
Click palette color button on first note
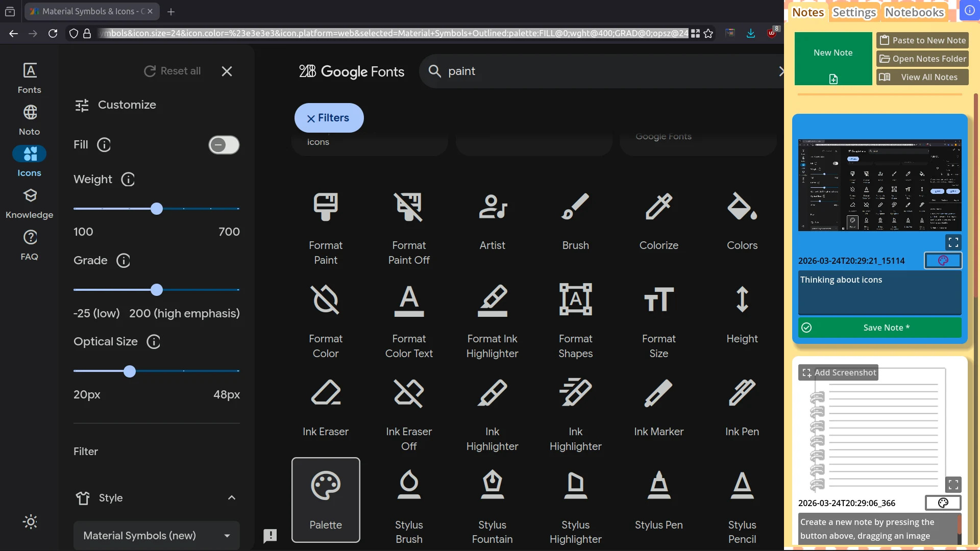(943, 261)
